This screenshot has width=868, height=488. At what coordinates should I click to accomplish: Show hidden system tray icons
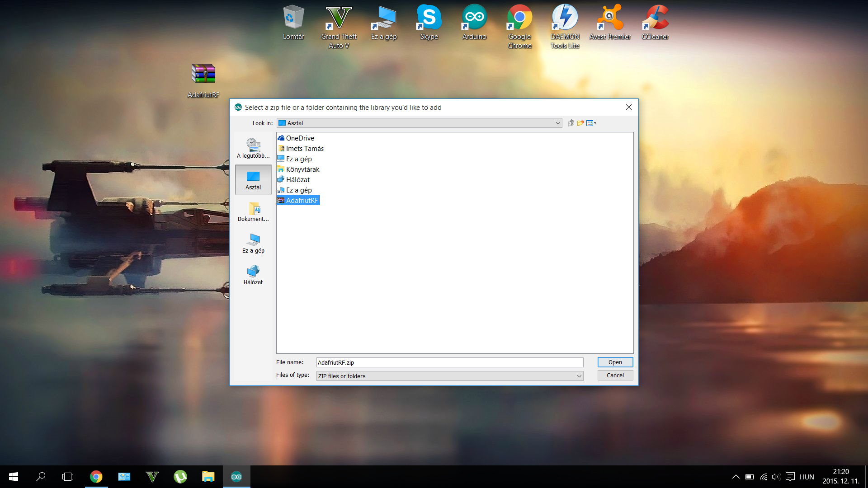coord(736,477)
